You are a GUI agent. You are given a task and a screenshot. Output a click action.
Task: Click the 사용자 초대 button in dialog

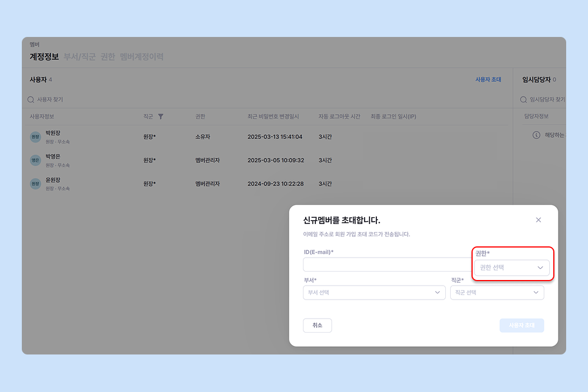pos(521,325)
